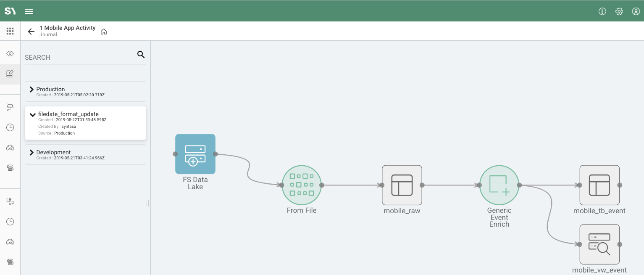Click the FS Data Lake node icon
Image resolution: width=644 pixels, height=275 pixels.
[x=195, y=154]
